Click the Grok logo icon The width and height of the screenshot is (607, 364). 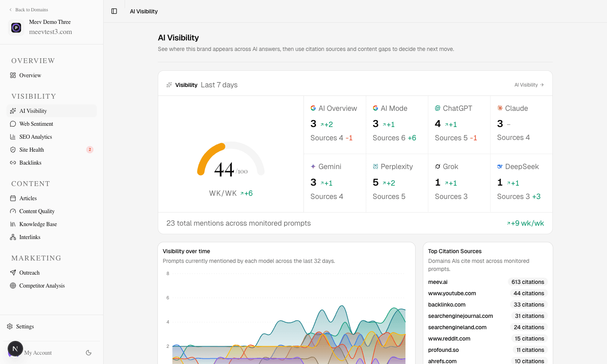point(437,166)
